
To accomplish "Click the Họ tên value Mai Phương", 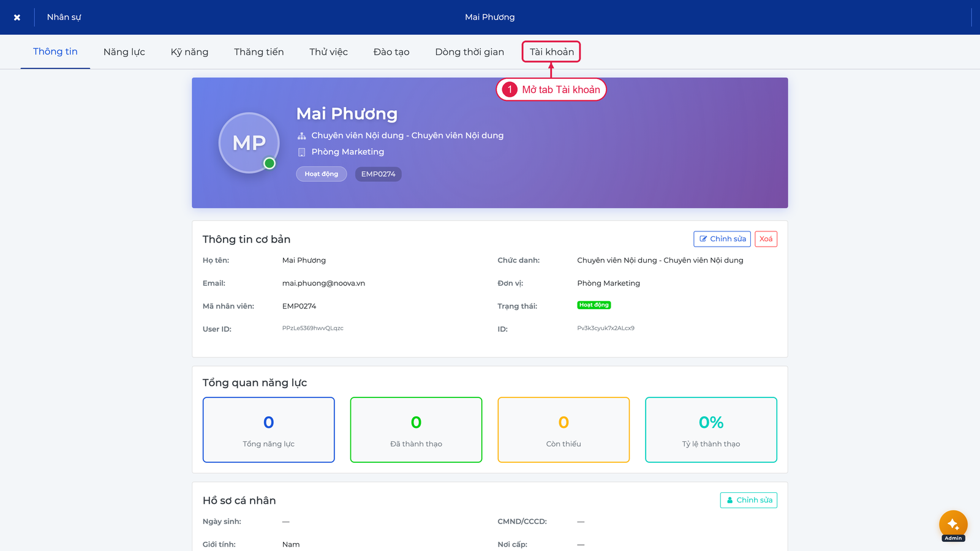I will (304, 260).
